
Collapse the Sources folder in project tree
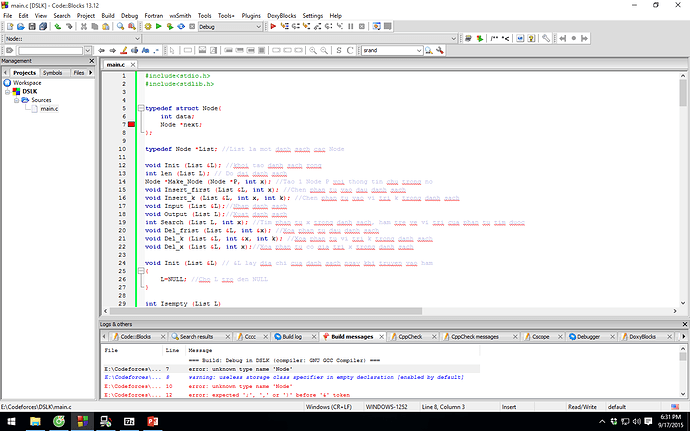(17, 101)
